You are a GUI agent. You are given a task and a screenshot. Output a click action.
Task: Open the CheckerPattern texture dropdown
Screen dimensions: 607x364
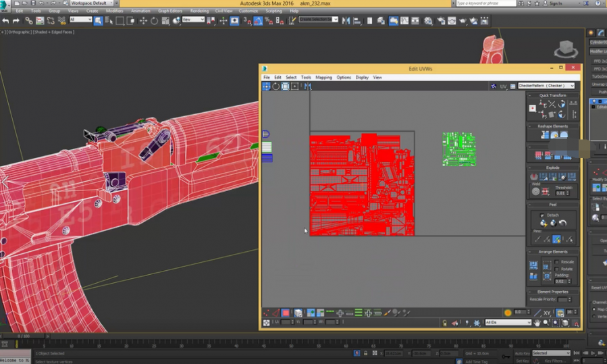pos(546,86)
